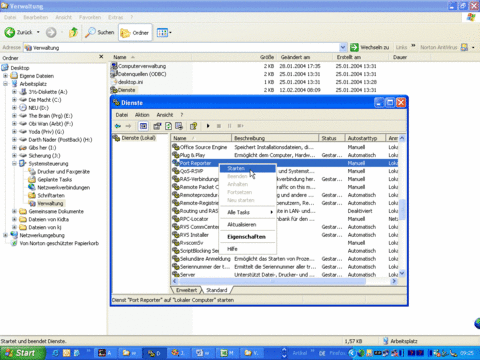Select the Server service row
The height and width of the screenshot is (360, 480).
pos(284,275)
